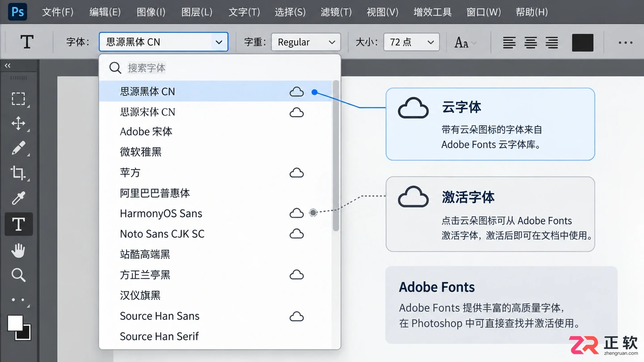
Task: Click cloud icon next to 苹方
Action: [297, 173]
